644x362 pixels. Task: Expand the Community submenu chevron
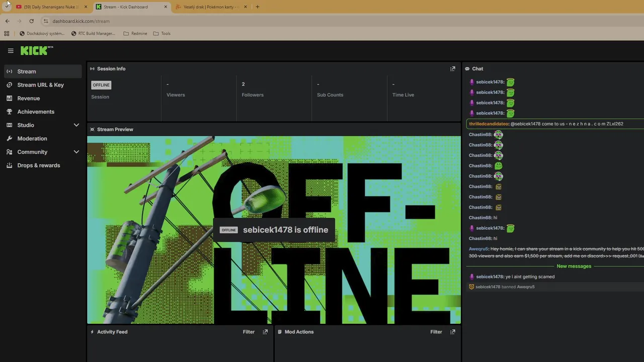coord(76,152)
